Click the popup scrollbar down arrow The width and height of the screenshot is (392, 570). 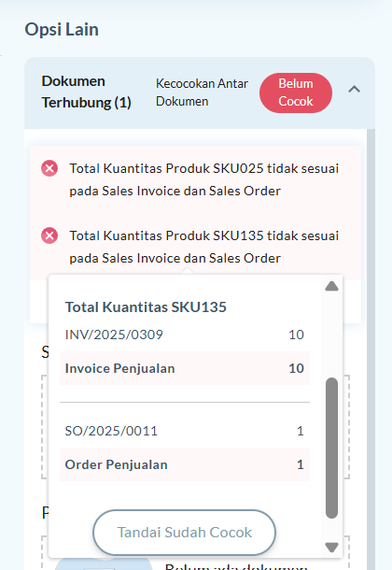point(331,547)
